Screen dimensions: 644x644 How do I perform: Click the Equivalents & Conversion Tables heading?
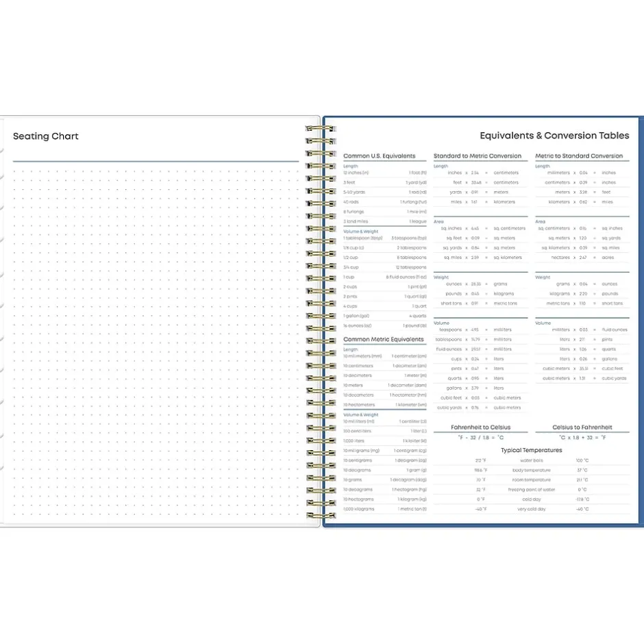554,136
